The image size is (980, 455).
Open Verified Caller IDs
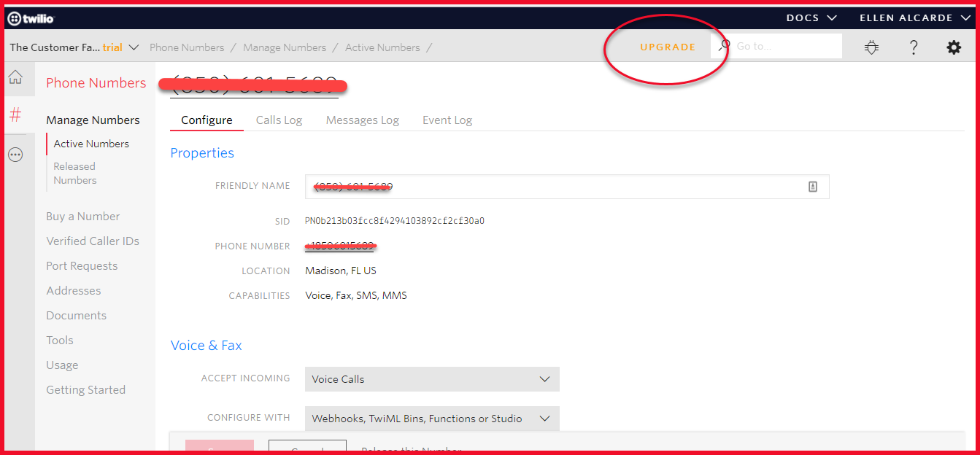[93, 241]
